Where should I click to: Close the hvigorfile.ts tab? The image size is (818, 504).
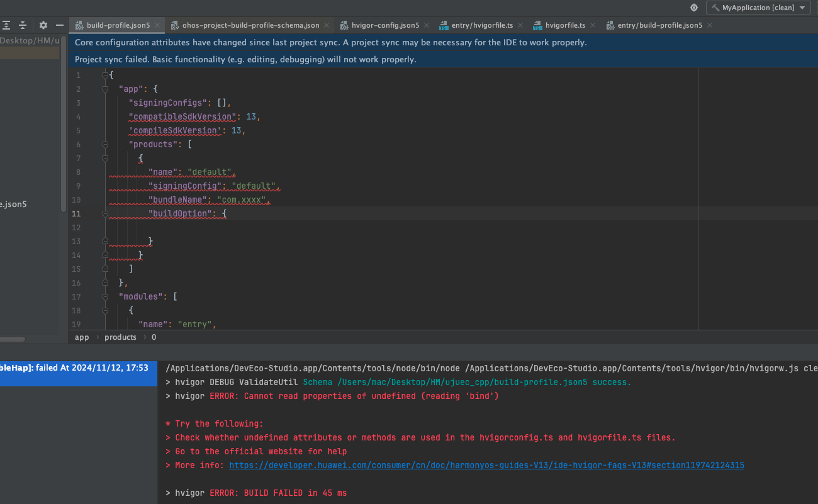tap(593, 25)
